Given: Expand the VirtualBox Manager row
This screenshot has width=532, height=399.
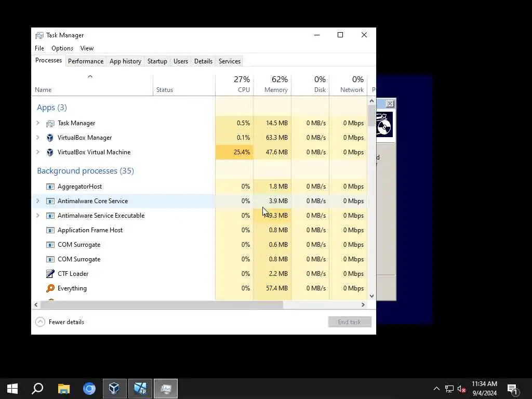Looking at the screenshot, I should tap(38, 138).
